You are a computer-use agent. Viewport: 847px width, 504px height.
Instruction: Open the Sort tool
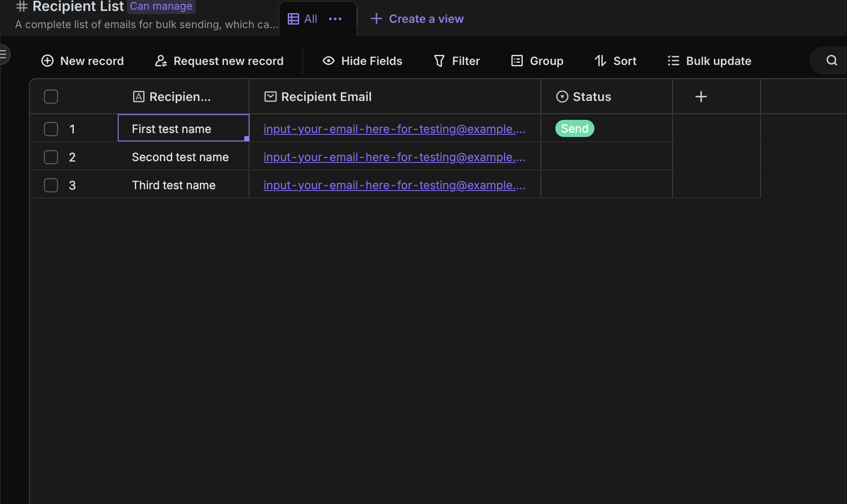point(615,61)
